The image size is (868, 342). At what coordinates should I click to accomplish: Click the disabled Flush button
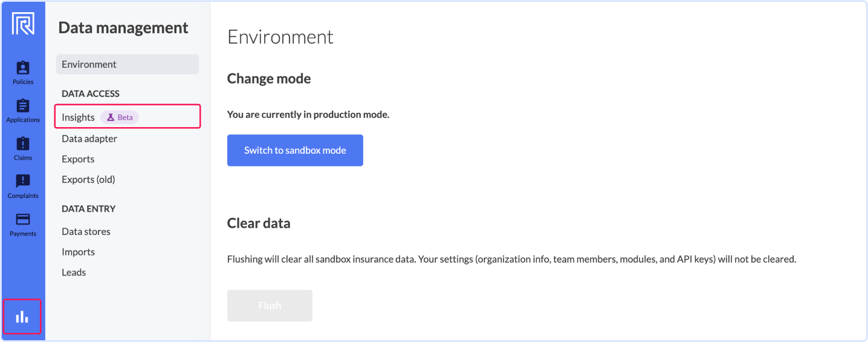pyautogui.click(x=270, y=306)
